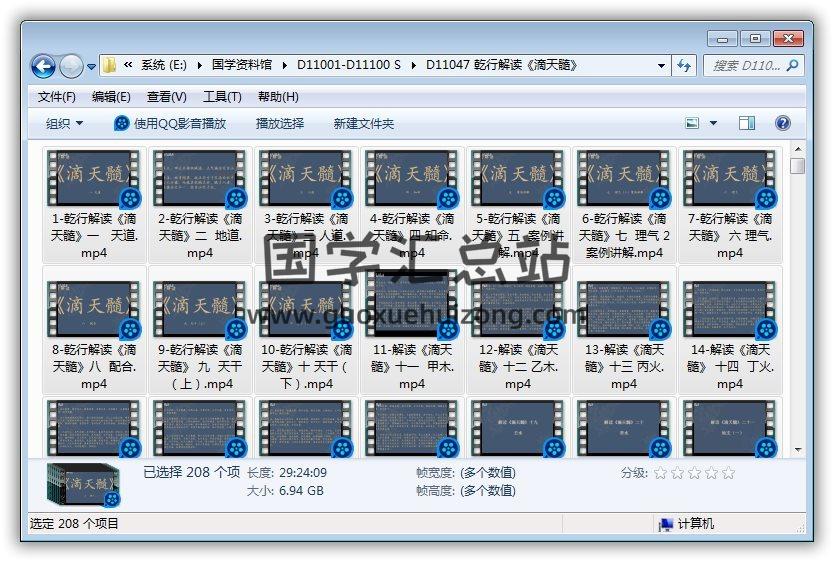
Task: Click the Back navigation arrow button
Action: (x=43, y=66)
